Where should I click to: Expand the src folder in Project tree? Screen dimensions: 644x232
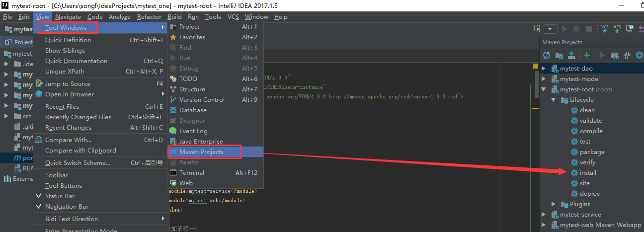[6, 116]
